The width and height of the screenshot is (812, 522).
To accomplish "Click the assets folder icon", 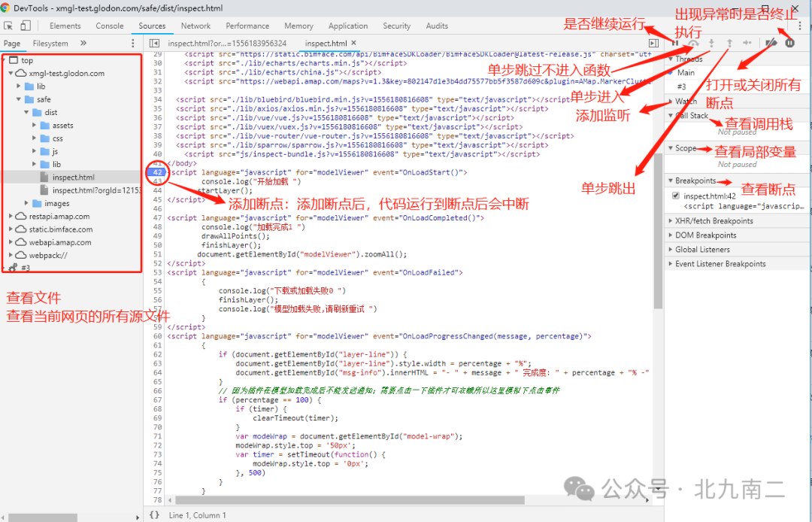I will click(44, 126).
